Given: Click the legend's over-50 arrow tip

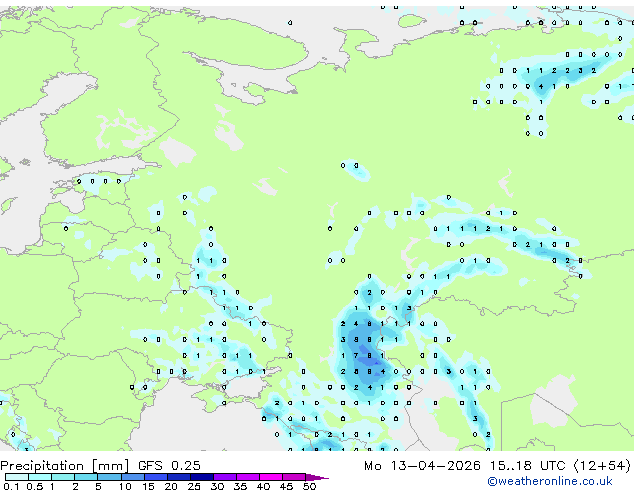Looking at the screenshot, I should pyautogui.click(x=317, y=477).
